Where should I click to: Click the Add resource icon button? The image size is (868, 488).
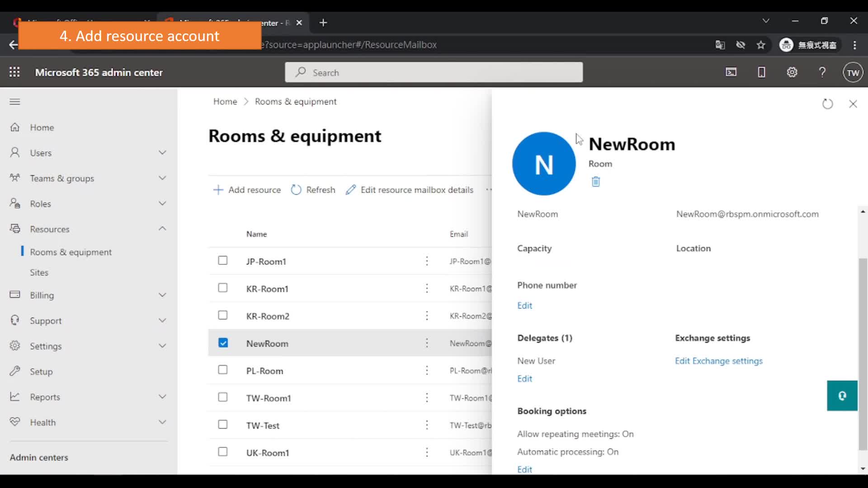coord(218,189)
